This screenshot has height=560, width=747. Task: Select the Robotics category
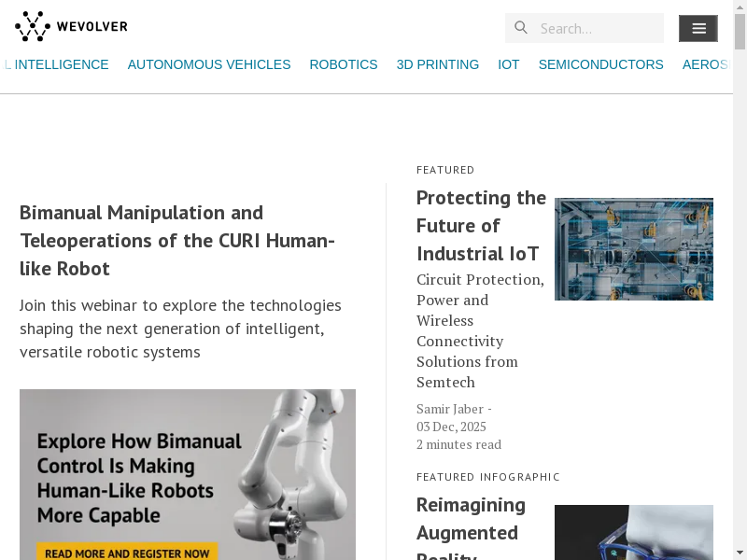tap(344, 64)
